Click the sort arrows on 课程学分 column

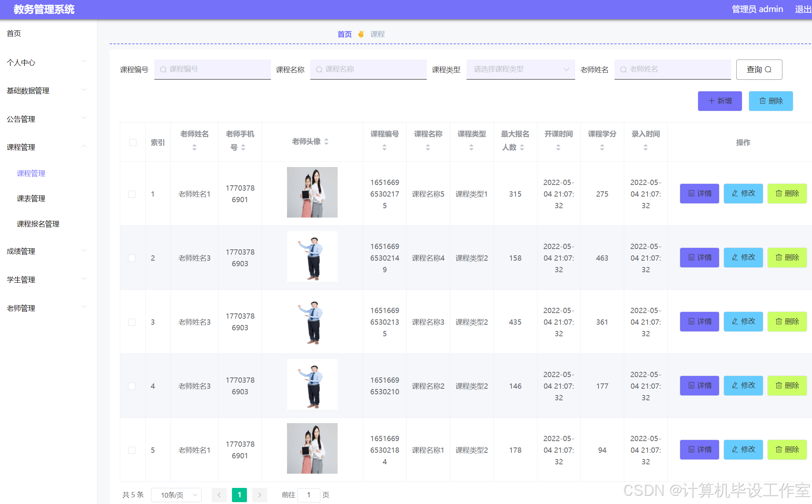602,147
